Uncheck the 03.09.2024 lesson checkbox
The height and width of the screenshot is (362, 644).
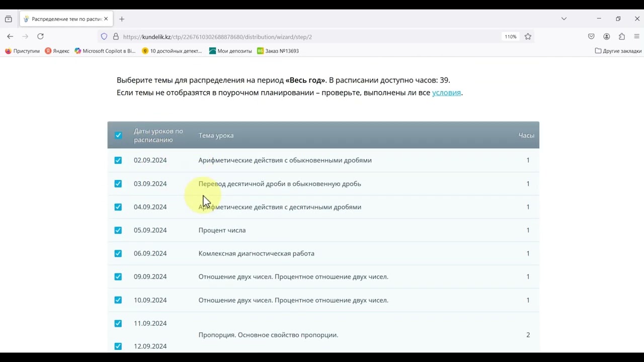(118, 184)
